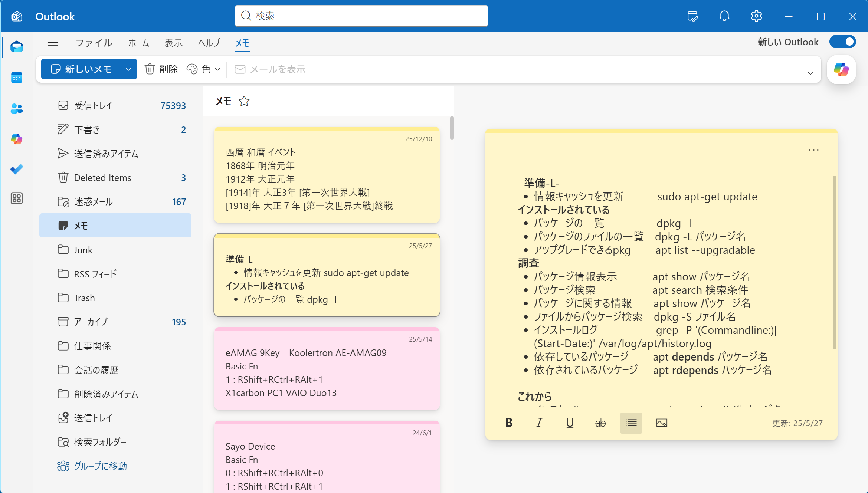The height and width of the screenshot is (493, 868).
Task: Expand the 新しいメモ dropdown arrow
Action: tap(128, 69)
